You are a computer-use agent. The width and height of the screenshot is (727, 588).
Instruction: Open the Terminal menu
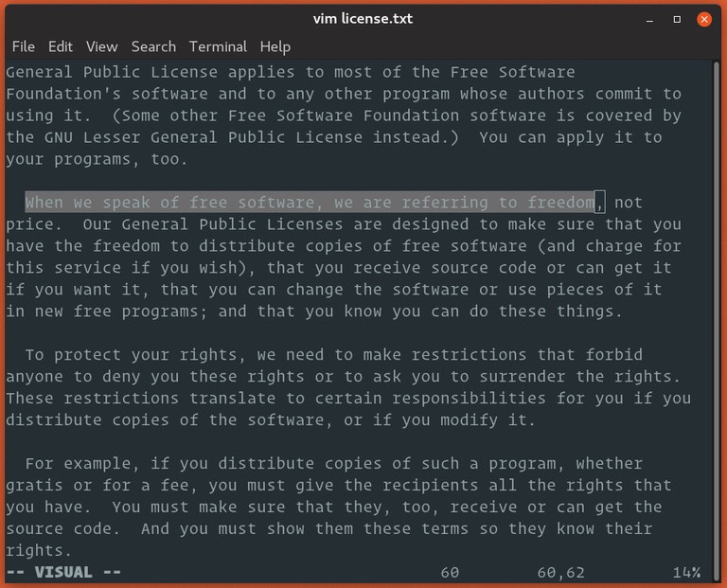[218, 46]
